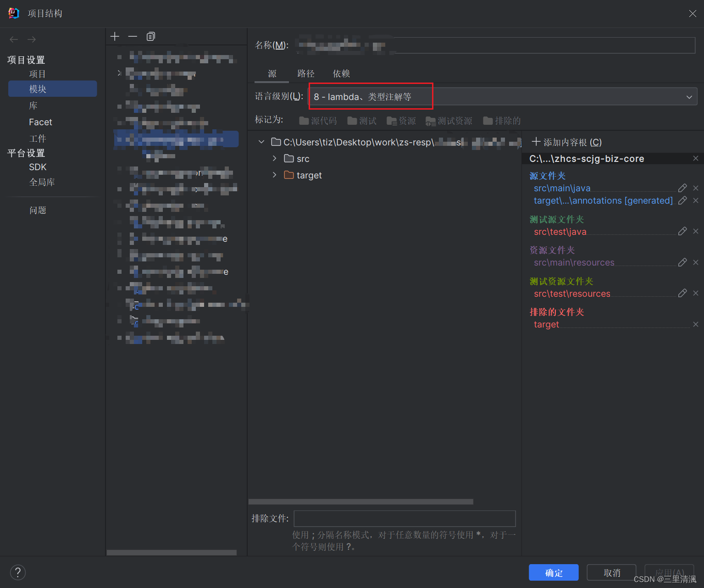704x588 pixels.
Task: Remove the src\test\java test folder
Action: [x=696, y=231]
